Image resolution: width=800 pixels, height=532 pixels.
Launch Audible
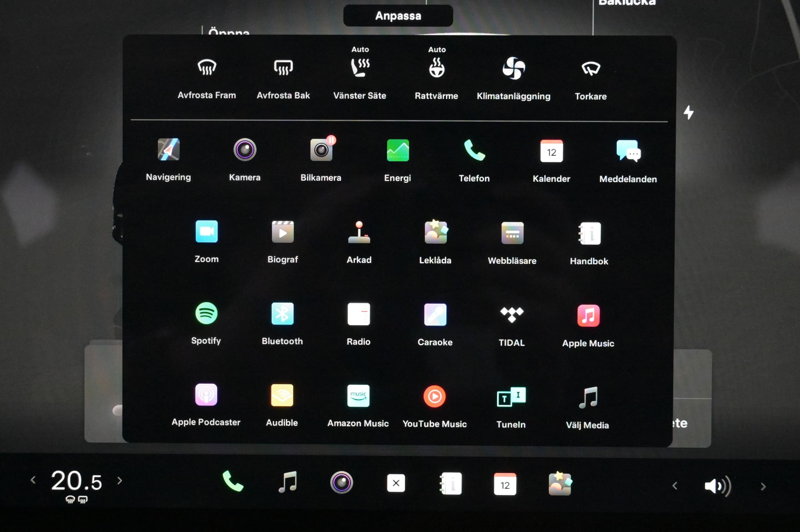[x=282, y=395]
